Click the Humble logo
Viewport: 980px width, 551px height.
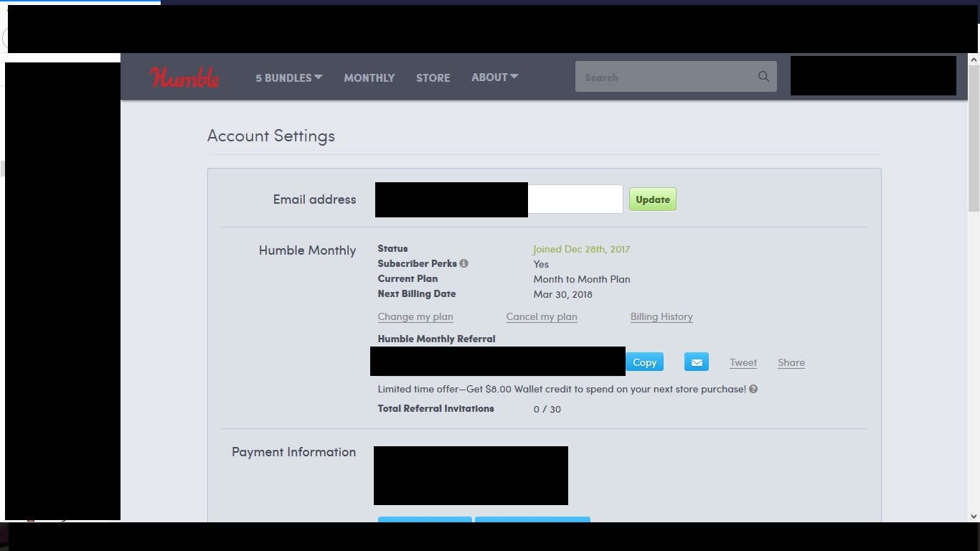[184, 77]
